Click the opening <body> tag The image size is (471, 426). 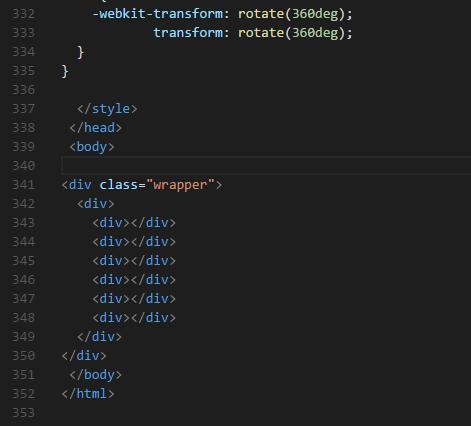click(92, 147)
